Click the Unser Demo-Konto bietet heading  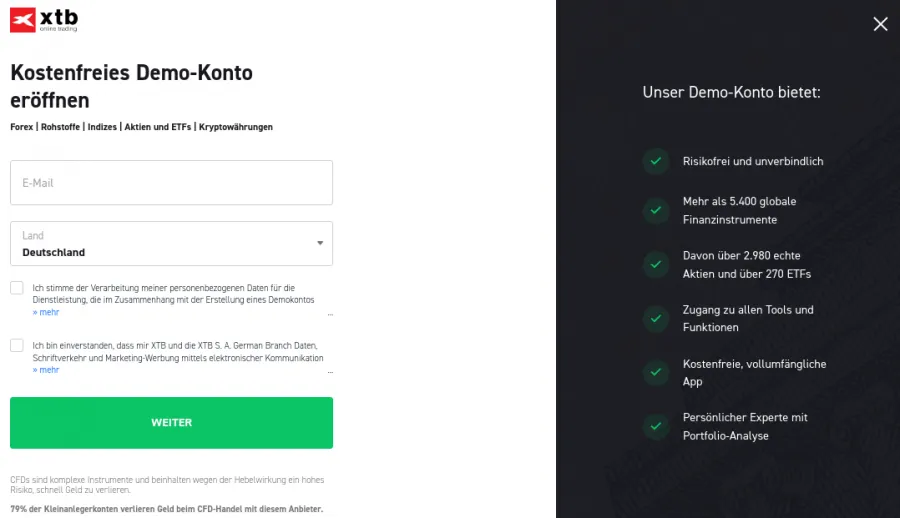[x=731, y=92]
